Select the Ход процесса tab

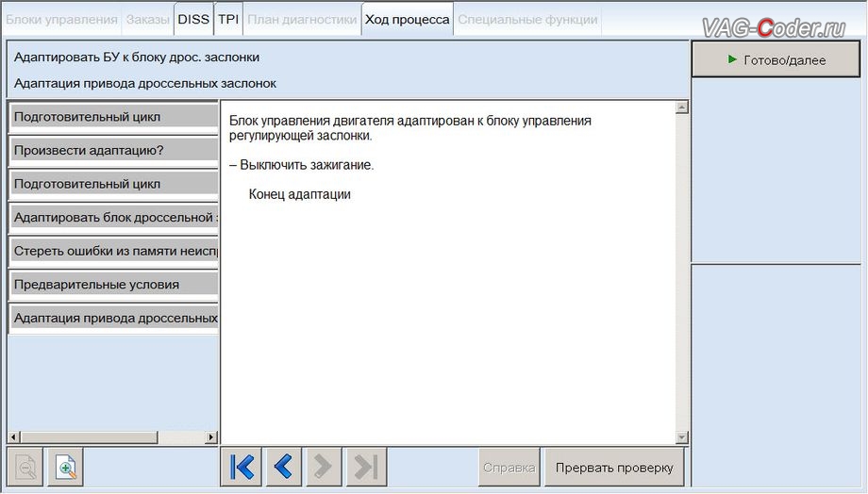(x=407, y=20)
